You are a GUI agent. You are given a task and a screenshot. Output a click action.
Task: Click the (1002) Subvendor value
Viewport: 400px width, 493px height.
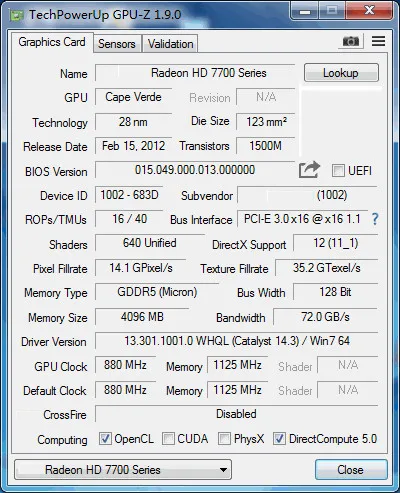[307, 195]
